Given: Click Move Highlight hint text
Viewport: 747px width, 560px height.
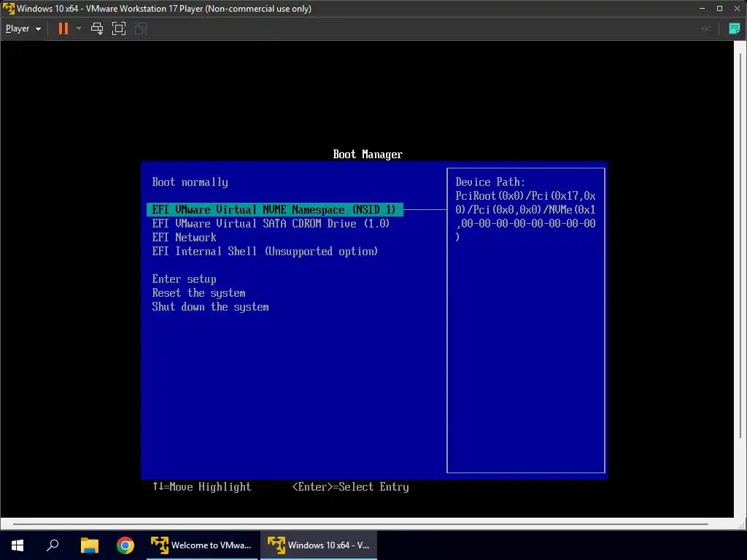Looking at the screenshot, I should pyautogui.click(x=201, y=486).
